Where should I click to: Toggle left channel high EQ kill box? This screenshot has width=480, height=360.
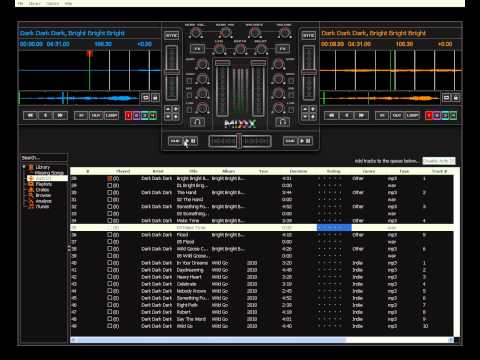click(x=189, y=81)
